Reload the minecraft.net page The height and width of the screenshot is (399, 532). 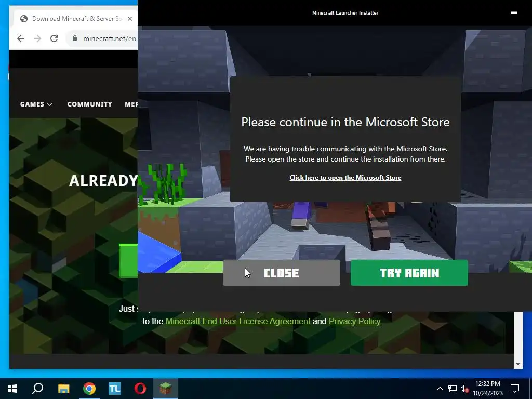pos(54,38)
